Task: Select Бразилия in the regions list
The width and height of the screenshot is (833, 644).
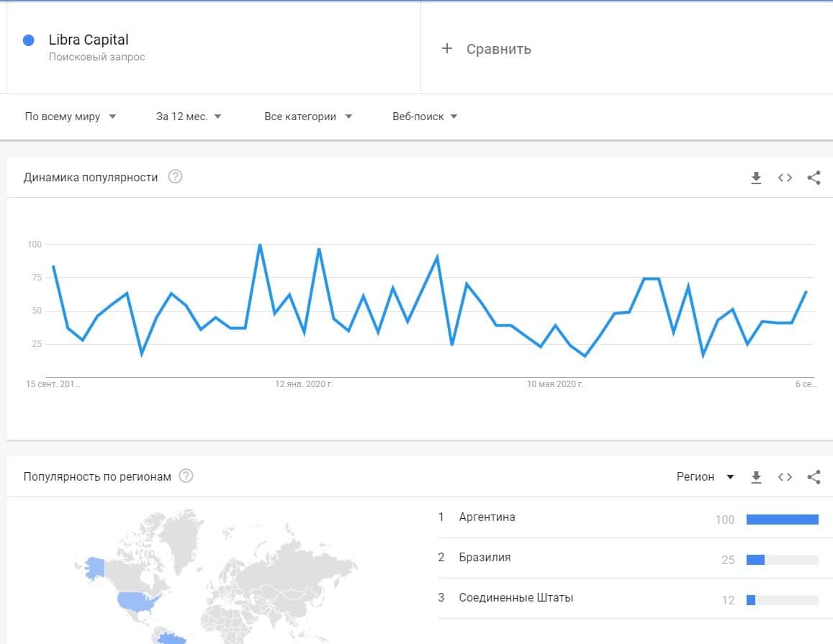Action: tap(485, 558)
